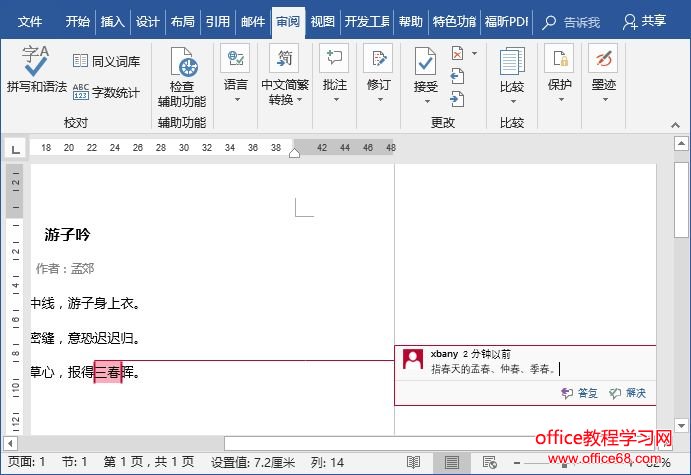
Task: Click the reject change icon
Action: pyautogui.click(x=457, y=53)
